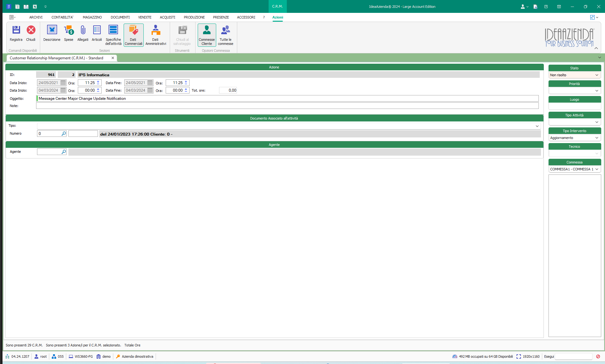Image resolution: width=605 pixels, height=364 pixels.
Task: Click the Esegui command field
Action: (573, 356)
